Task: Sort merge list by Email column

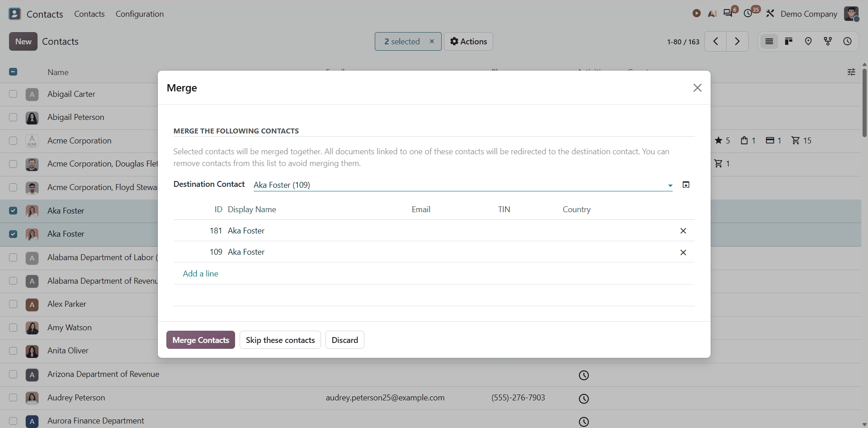Action: (x=421, y=209)
